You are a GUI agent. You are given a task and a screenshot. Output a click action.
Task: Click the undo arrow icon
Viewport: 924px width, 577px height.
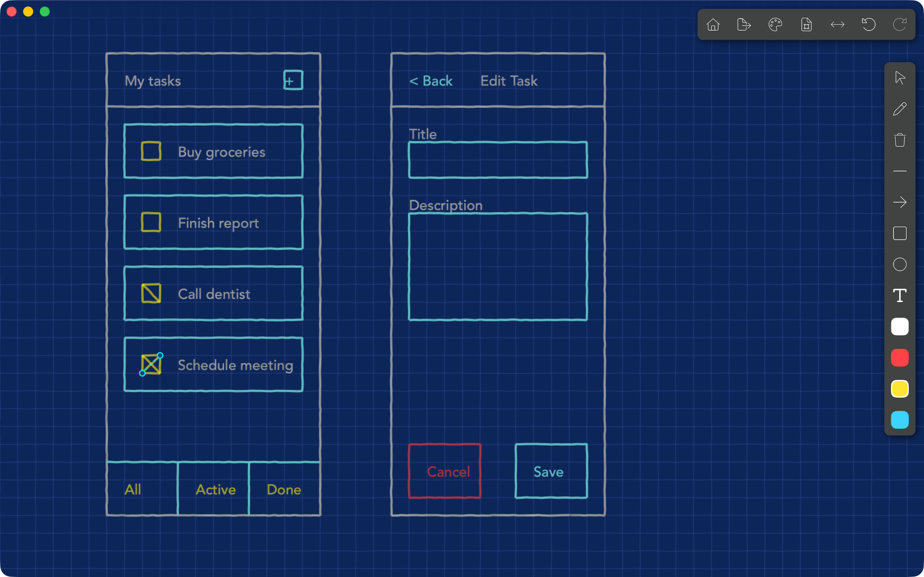pyautogui.click(x=868, y=25)
